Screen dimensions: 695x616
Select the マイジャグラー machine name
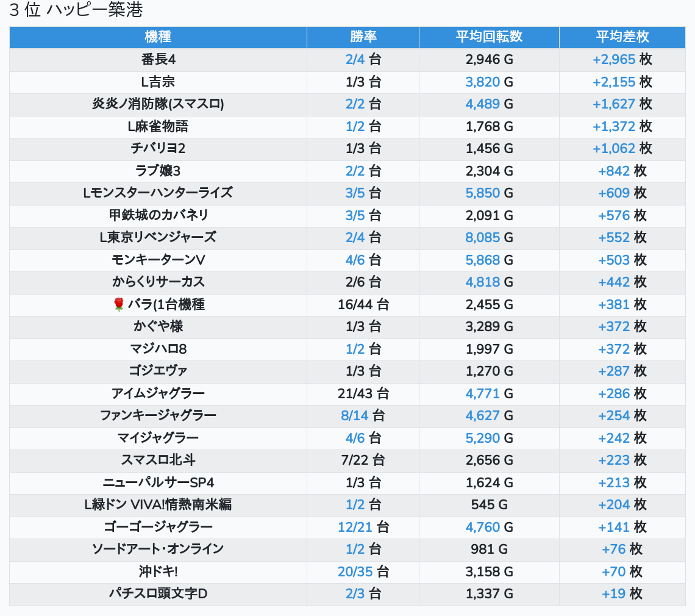(158, 438)
